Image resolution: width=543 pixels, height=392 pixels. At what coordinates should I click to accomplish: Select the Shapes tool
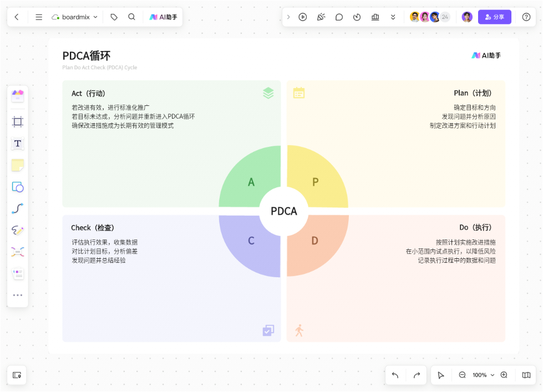pos(18,187)
